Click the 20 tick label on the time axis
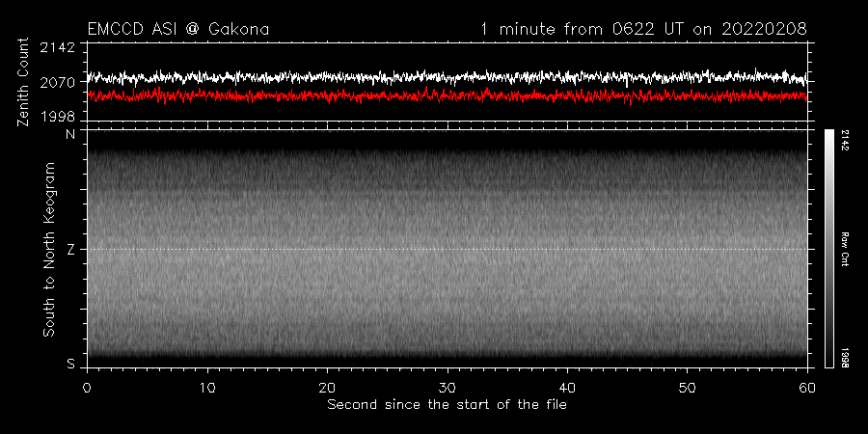 tap(327, 387)
